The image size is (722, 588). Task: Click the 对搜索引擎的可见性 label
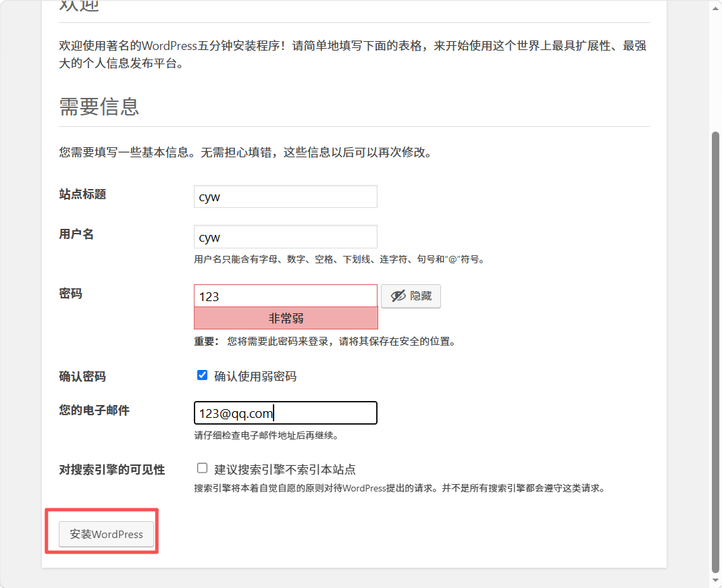[112, 470]
